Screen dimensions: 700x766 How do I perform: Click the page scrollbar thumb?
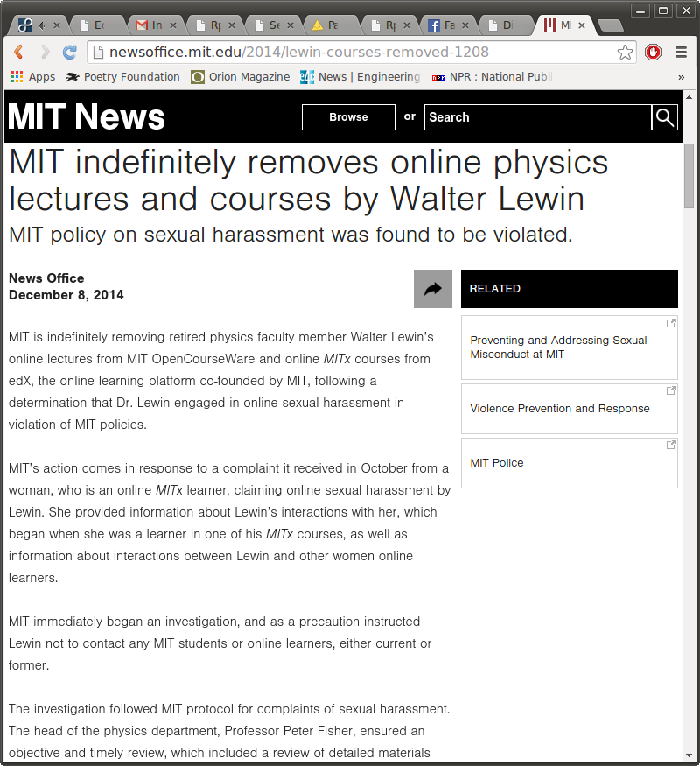[689, 176]
